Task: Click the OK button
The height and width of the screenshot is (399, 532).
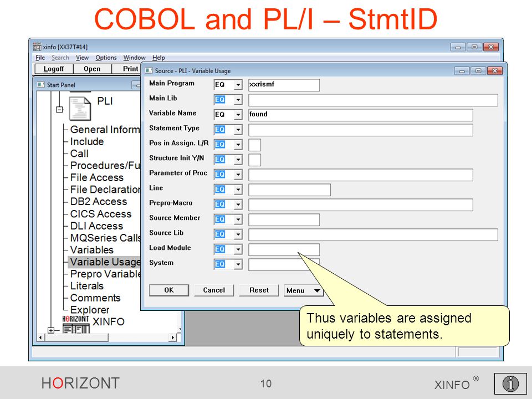Action: click(169, 290)
